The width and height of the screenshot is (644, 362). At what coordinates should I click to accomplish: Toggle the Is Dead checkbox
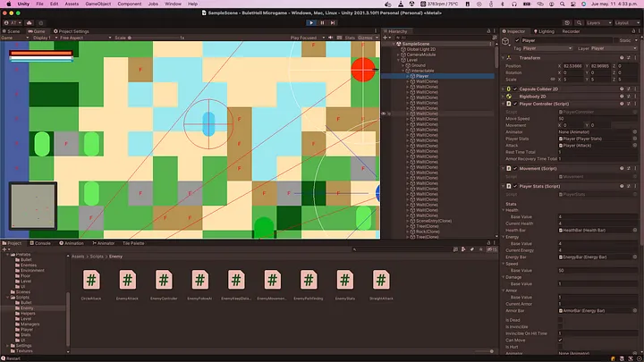[x=560, y=320]
